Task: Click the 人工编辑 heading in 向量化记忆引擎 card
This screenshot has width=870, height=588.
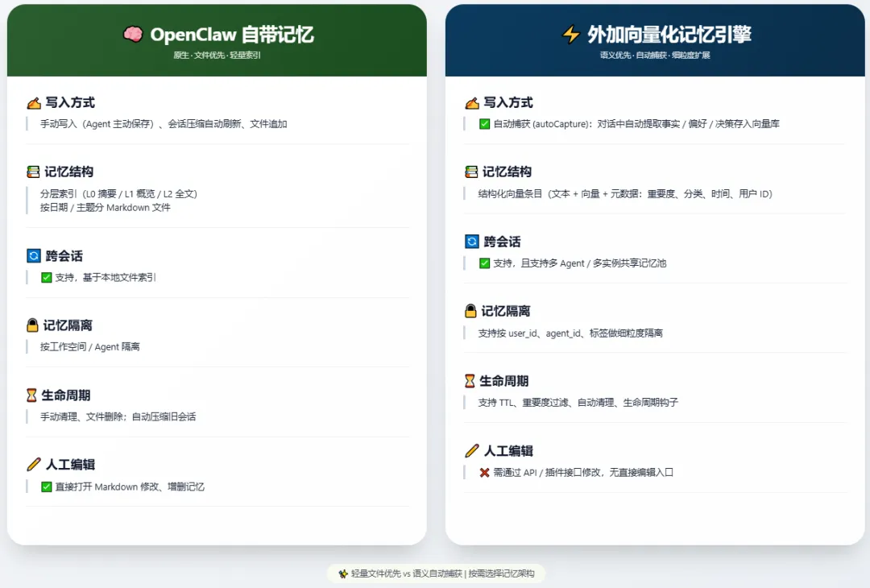Action: (x=508, y=450)
